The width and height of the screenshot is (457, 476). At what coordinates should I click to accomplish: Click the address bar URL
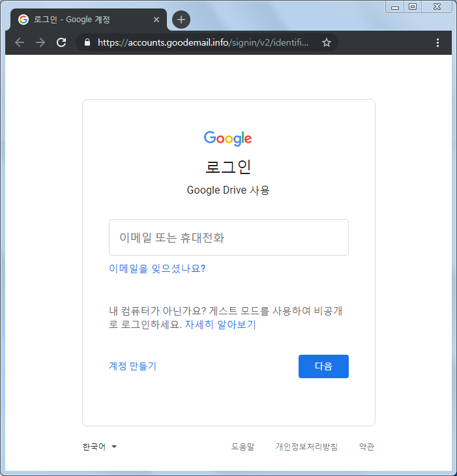point(203,42)
